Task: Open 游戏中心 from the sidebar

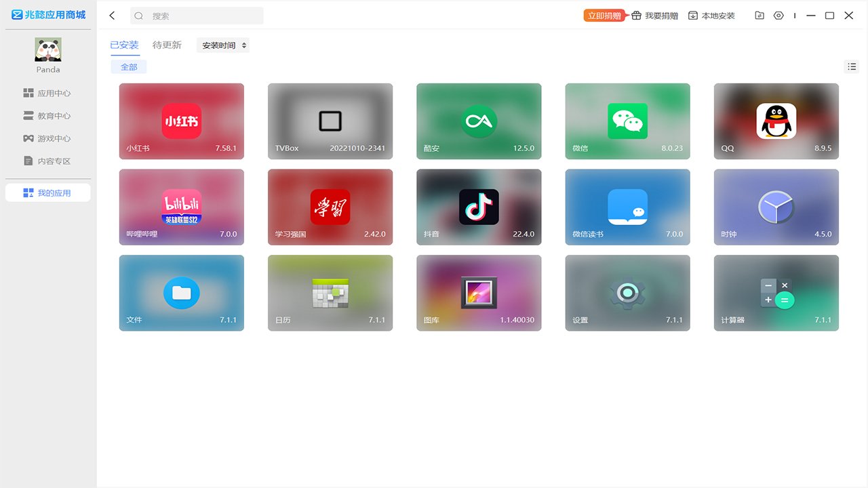Action: pyautogui.click(x=47, y=138)
